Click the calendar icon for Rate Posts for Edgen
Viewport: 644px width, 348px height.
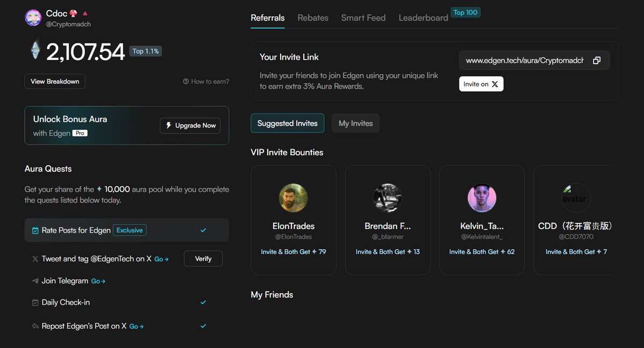point(35,230)
